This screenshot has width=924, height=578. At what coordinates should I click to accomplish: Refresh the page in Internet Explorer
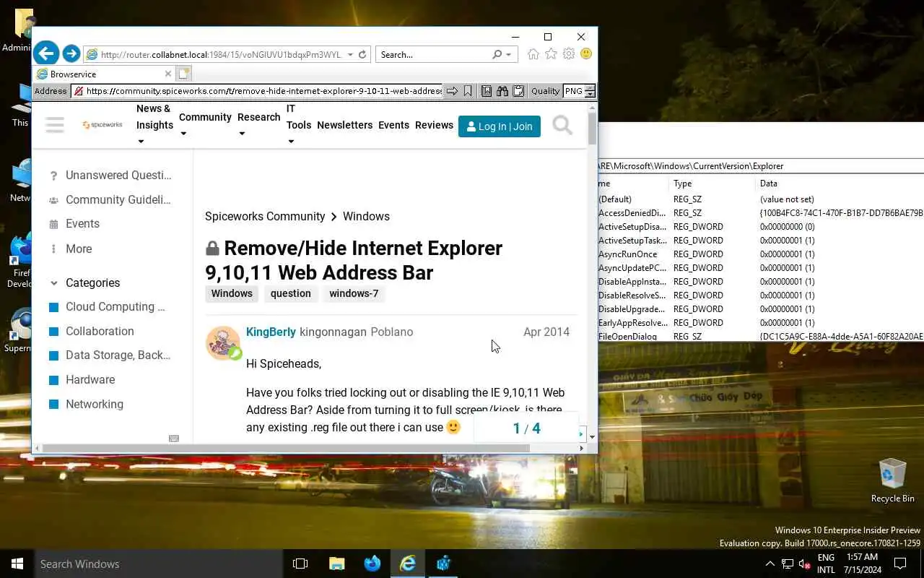tap(363, 54)
